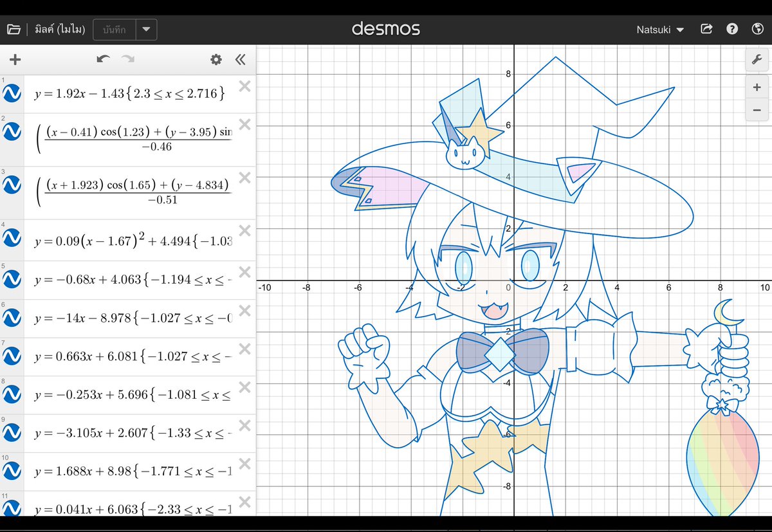Open the saved graphs folder icon
772x532 pixels.
pos(14,29)
